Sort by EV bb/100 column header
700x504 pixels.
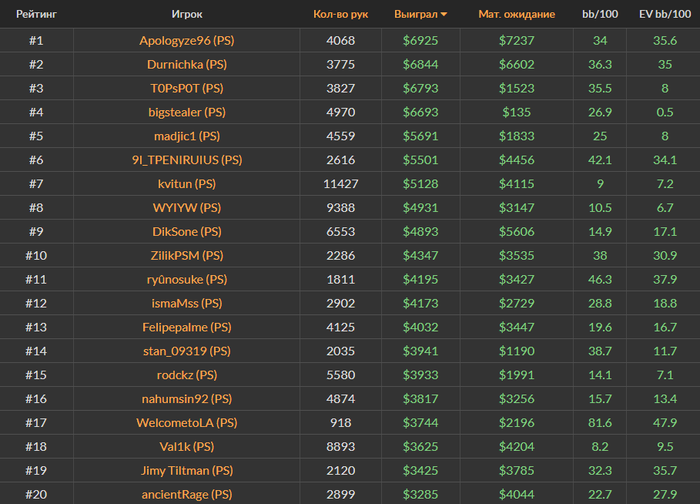(x=664, y=15)
